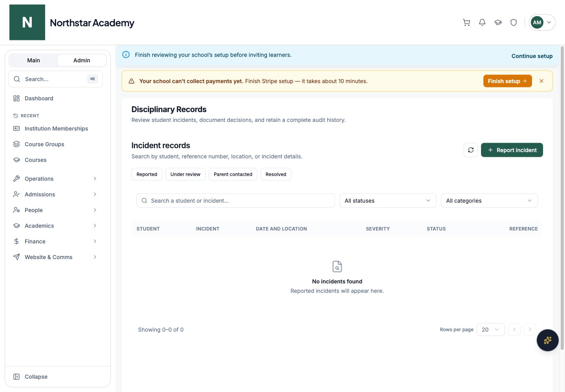Click the No incidents found message
The width and height of the screenshot is (565, 392).
tap(337, 281)
